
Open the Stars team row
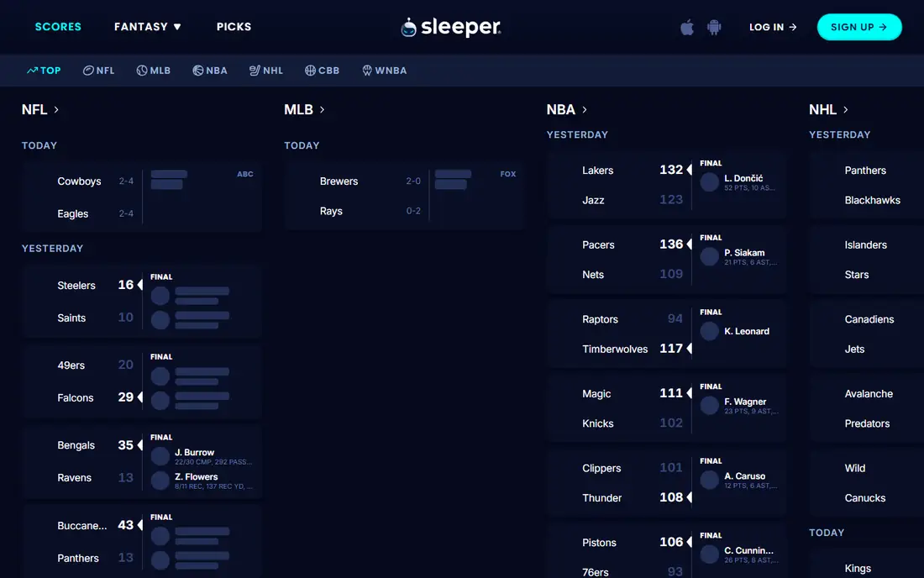tap(857, 275)
